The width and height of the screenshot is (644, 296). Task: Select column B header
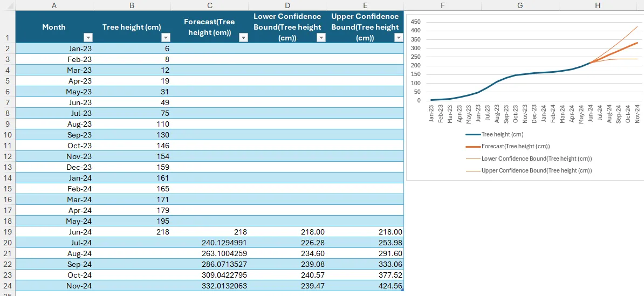[132, 5]
